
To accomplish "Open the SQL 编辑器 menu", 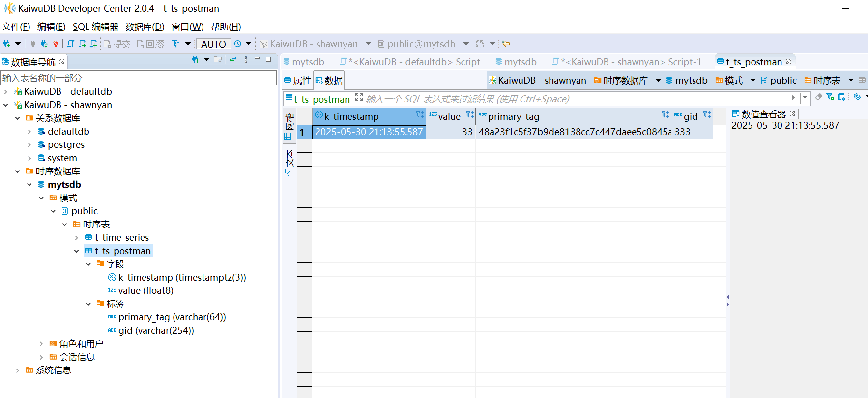I will tap(95, 27).
